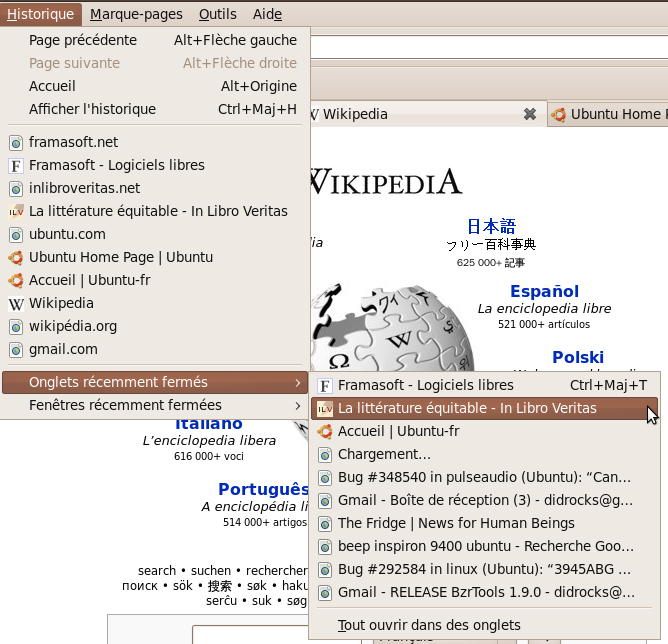Click Ubuntu icon next to Accueil | Ubuntu-fr in submenu

pyautogui.click(x=324, y=431)
